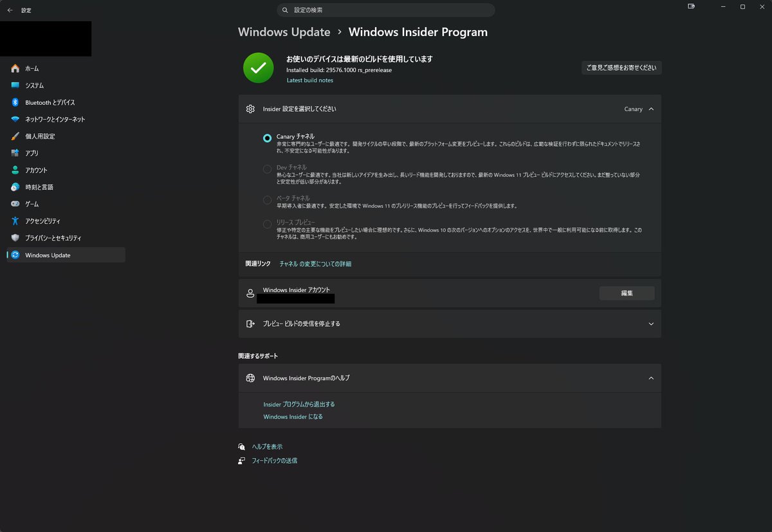Focus the 設定の検索 search field
772x532 pixels.
pos(386,10)
